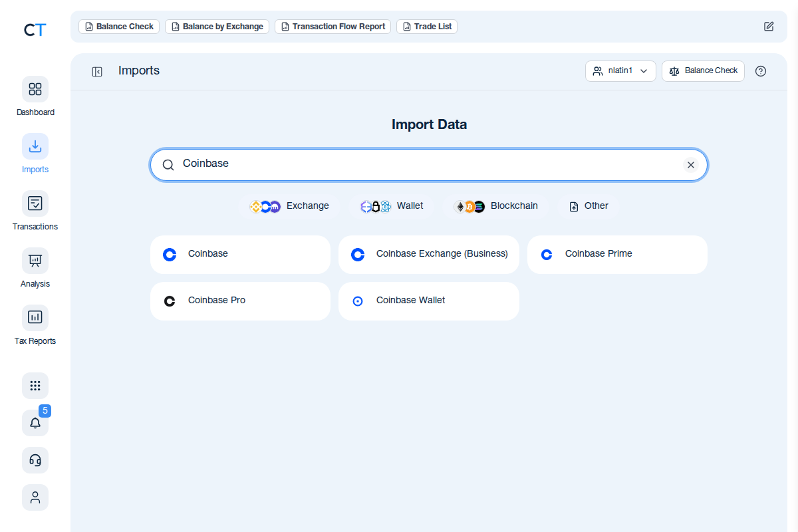
Task: Click the CT logo in the sidebar
Action: (35, 29)
